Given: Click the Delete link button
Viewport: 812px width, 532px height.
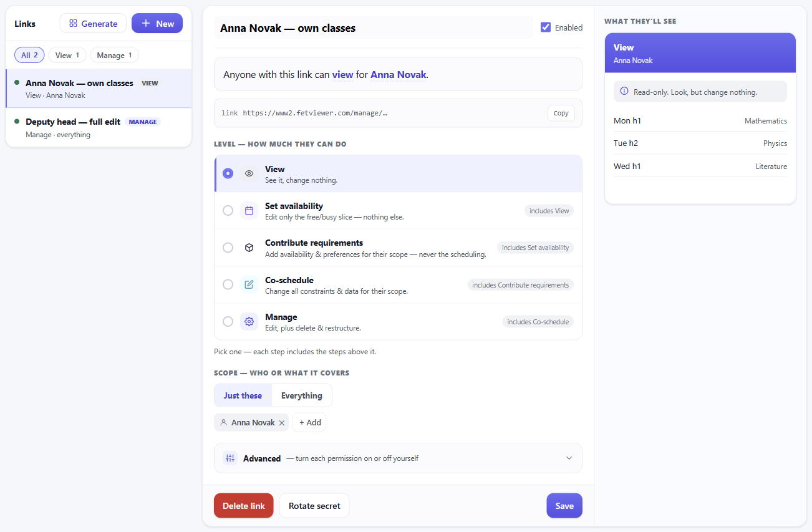Looking at the screenshot, I should coord(244,506).
